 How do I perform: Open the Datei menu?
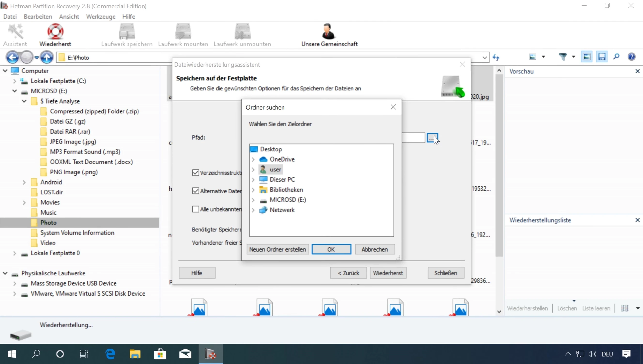pos(10,16)
